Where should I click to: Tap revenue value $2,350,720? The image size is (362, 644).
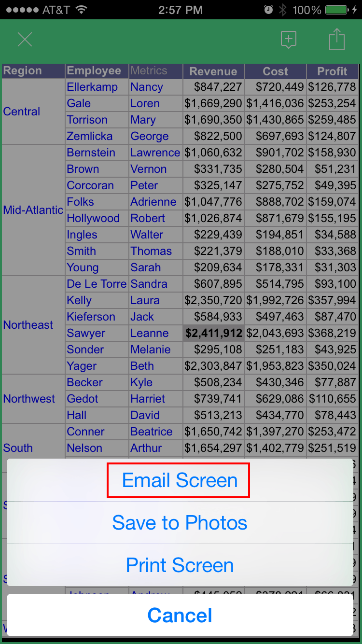coord(213,300)
